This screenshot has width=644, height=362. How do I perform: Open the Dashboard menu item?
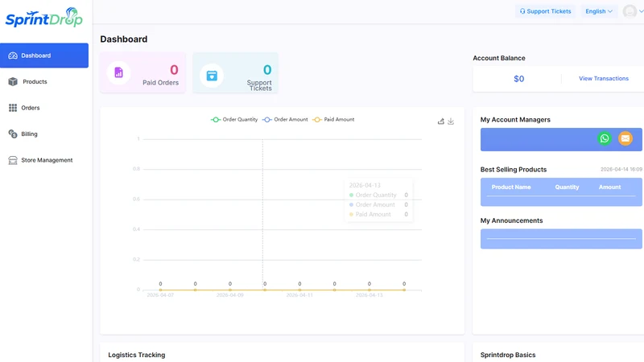44,56
